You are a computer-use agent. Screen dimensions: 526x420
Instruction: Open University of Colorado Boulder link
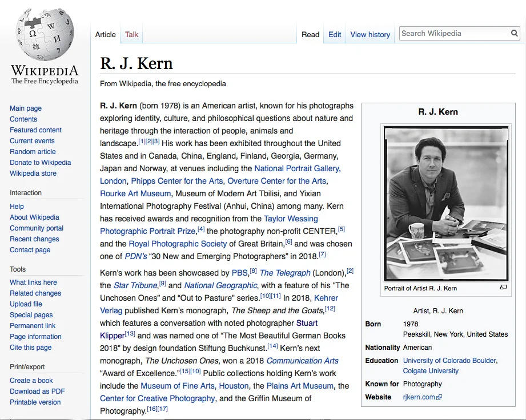pyautogui.click(x=450, y=360)
